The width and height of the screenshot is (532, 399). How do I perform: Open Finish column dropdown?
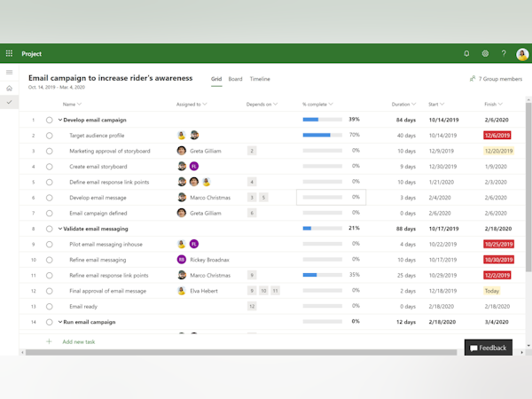[x=500, y=104]
